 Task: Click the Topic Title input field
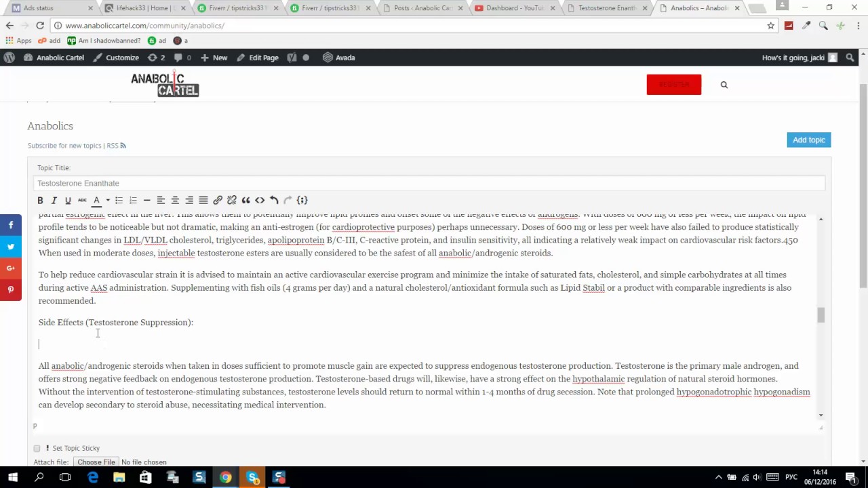pos(429,183)
